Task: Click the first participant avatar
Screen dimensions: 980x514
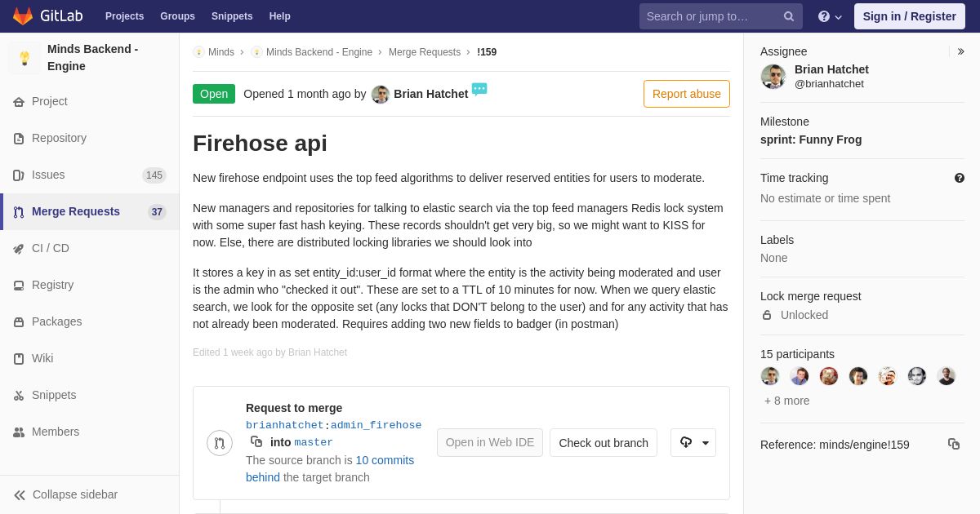Action: tap(770, 376)
